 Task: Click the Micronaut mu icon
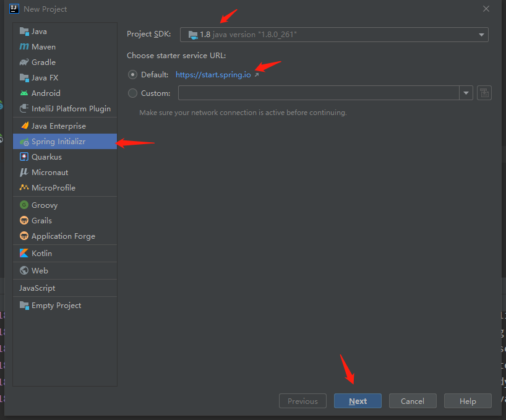click(24, 172)
